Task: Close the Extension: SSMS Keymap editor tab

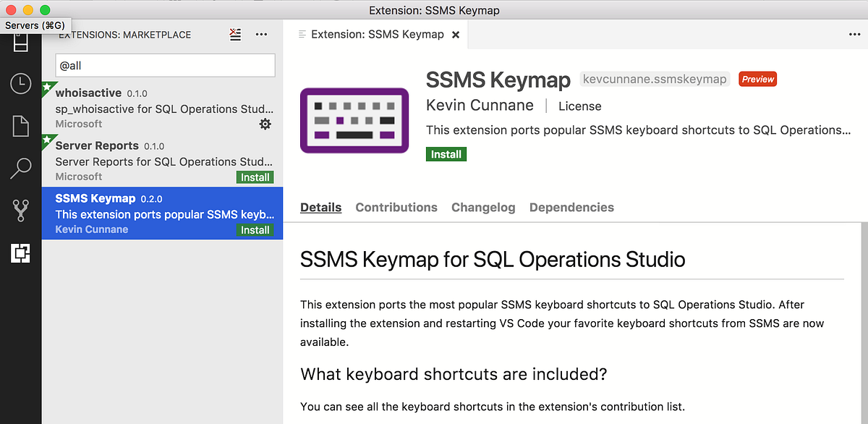Action: click(x=455, y=33)
